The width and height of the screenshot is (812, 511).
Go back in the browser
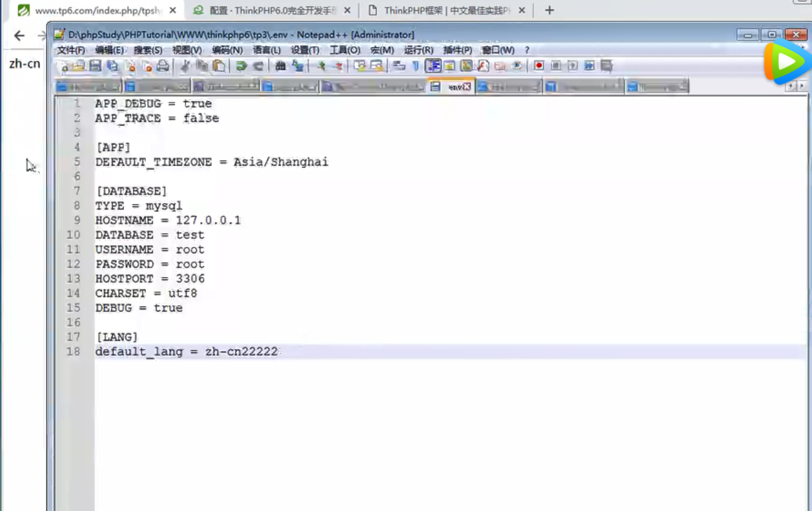[19, 36]
